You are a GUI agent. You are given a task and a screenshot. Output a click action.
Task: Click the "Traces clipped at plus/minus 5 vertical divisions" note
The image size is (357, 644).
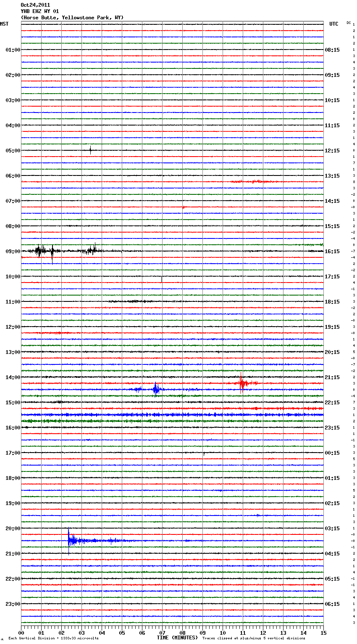tap(254, 638)
